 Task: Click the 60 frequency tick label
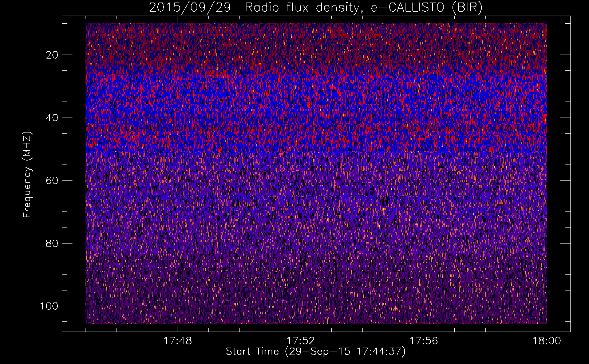tap(52, 181)
